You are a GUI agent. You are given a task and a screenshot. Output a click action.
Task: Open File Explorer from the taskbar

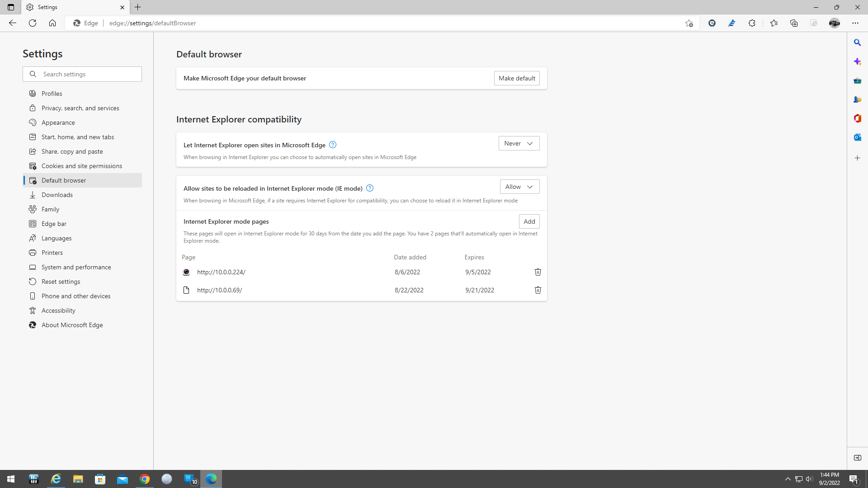coord(78,479)
